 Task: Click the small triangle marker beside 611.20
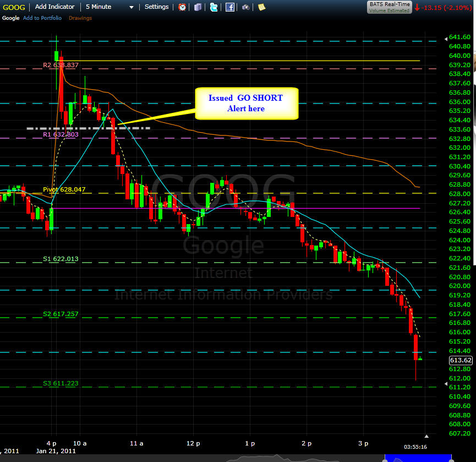(446, 384)
